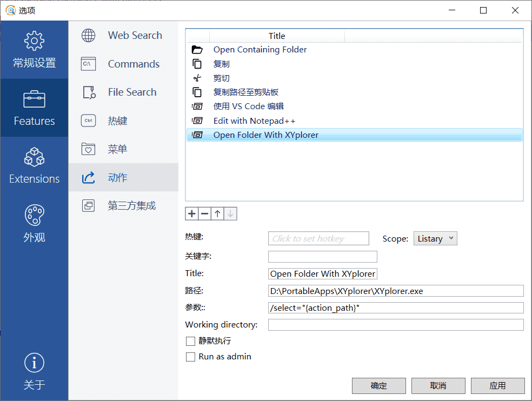This screenshot has width=532, height=401.
Task: Click the add action plus icon
Action: coord(192,213)
